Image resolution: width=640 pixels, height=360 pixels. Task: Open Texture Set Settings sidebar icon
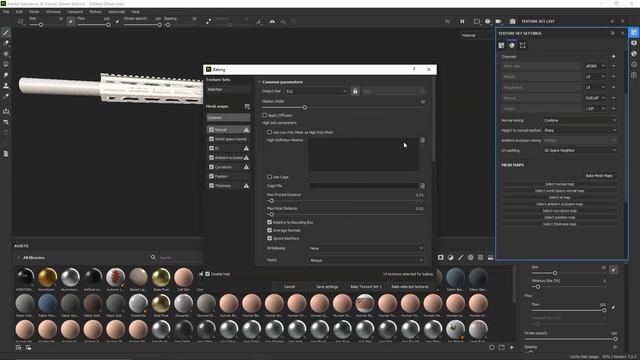(633, 33)
